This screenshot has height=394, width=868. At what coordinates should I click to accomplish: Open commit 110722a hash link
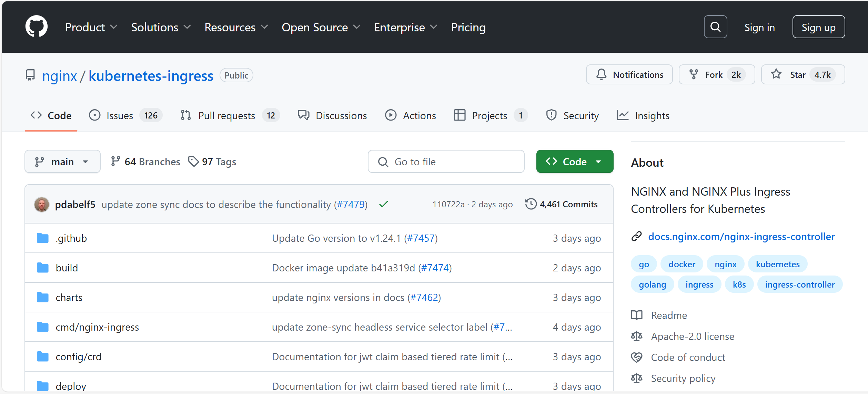[x=448, y=204]
